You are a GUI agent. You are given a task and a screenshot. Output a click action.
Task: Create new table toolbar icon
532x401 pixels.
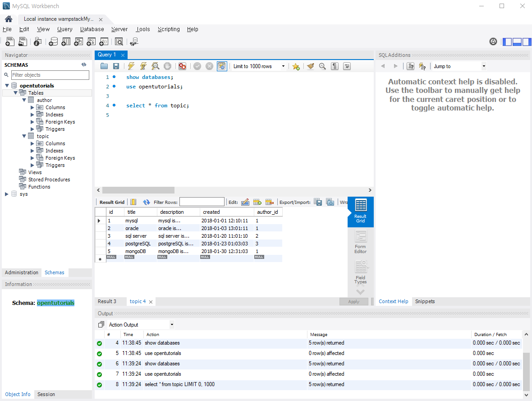coord(66,41)
